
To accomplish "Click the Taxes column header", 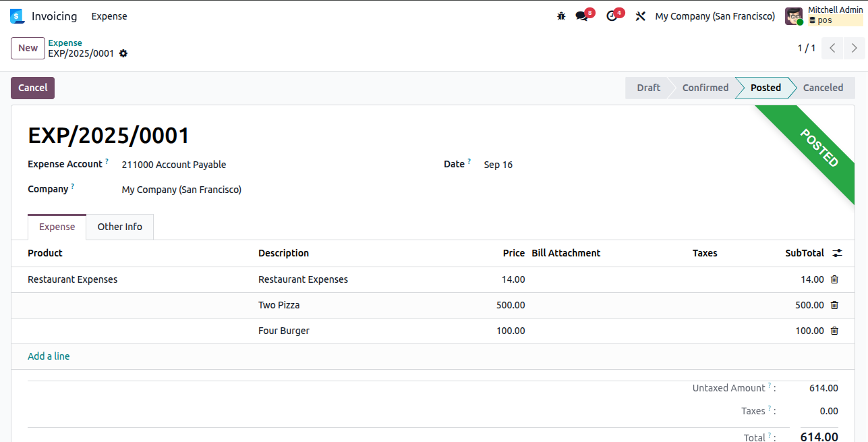I will (x=705, y=253).
